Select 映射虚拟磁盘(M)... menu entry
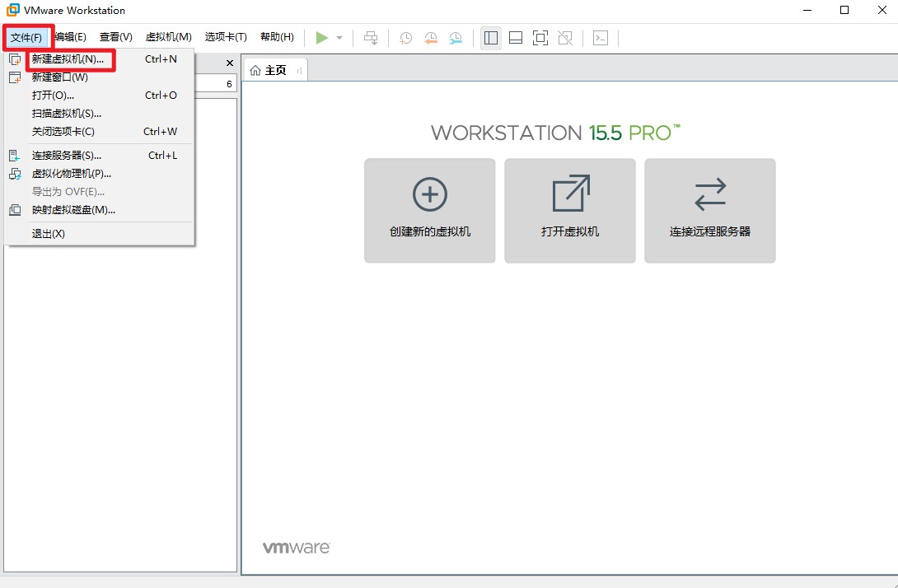This screenshot has width=898, height=588. 99,210
